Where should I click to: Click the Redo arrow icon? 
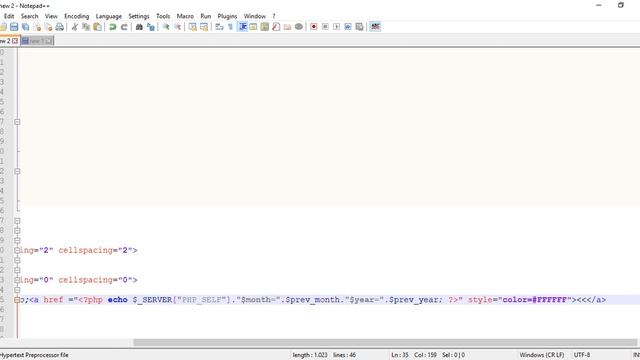click(x=124, y=27)
